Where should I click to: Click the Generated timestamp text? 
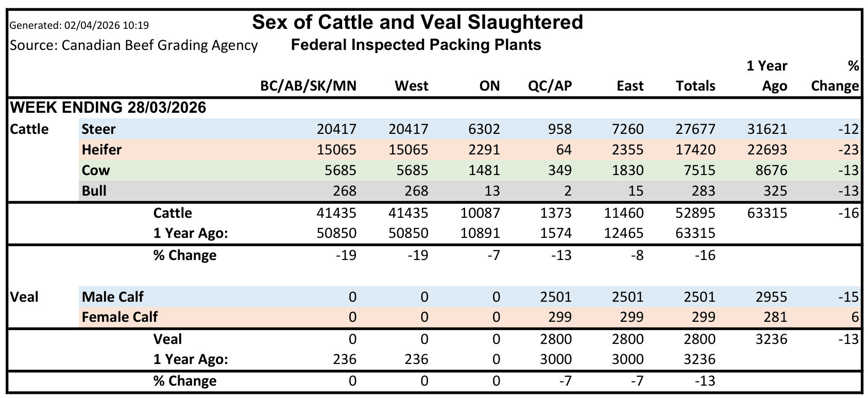[x=79, y=25]
